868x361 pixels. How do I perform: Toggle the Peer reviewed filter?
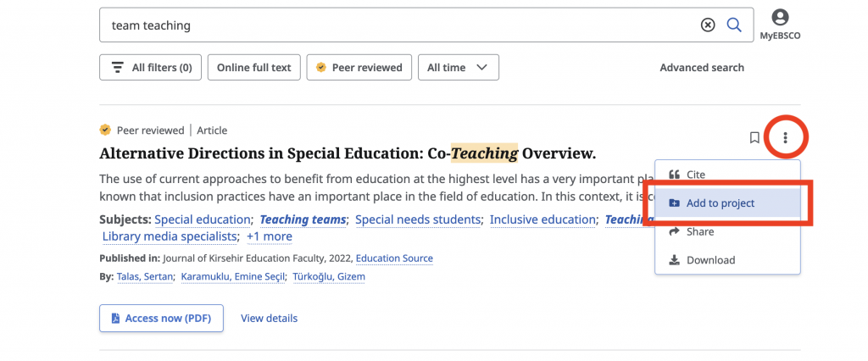coord(359,68)
